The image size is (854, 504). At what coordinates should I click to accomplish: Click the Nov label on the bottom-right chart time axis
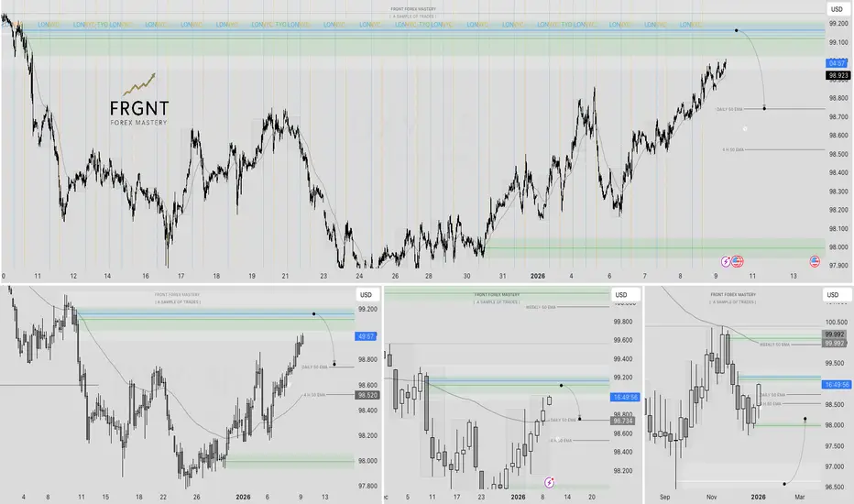tap(712, 497)
